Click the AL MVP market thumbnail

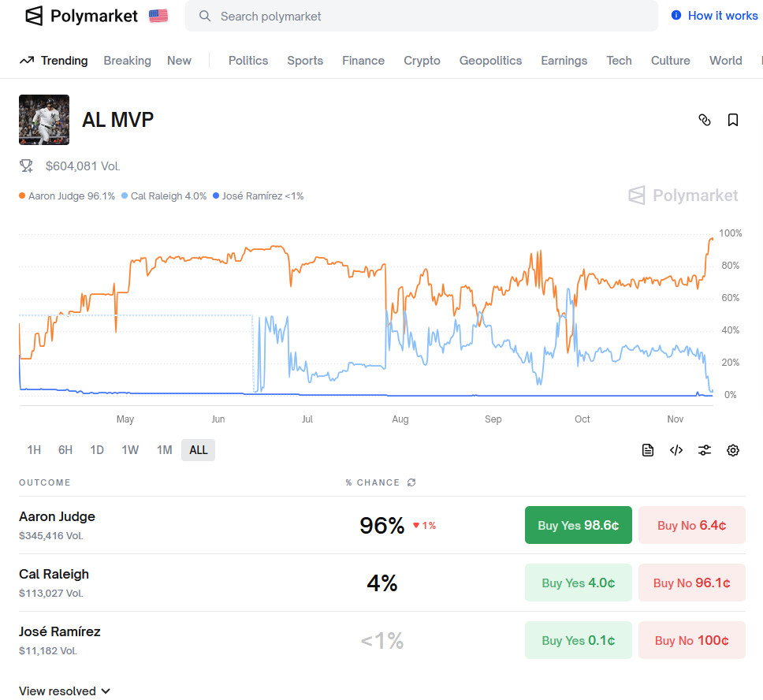(x=44, y=120)
